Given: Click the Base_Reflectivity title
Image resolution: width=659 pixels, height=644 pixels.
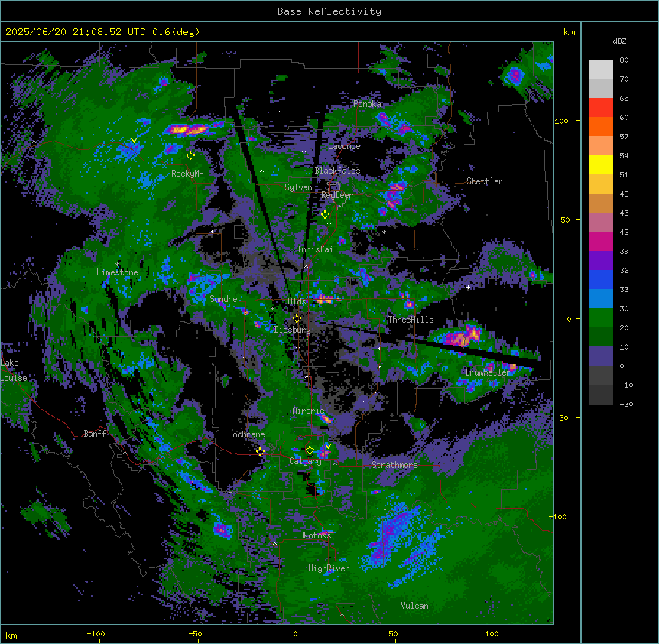Looking at the screenshot, I should pos(329,11).
